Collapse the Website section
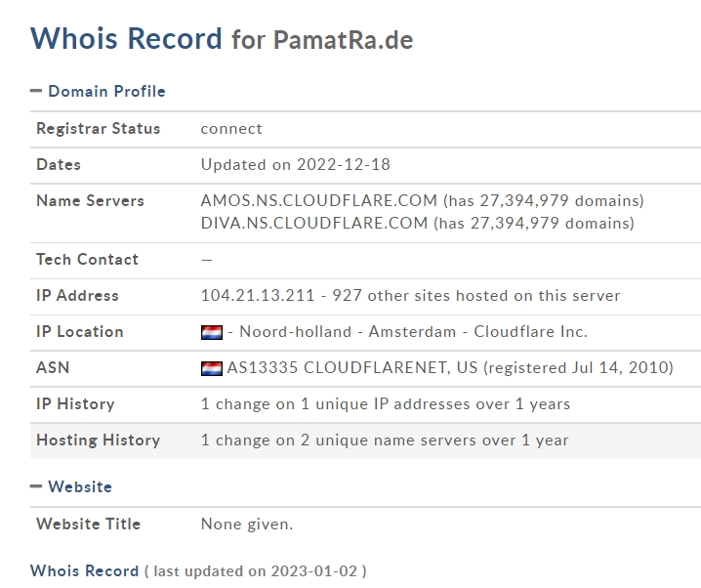Image resolution: width=701 pixels, height=588 pixels. point(36,486)
